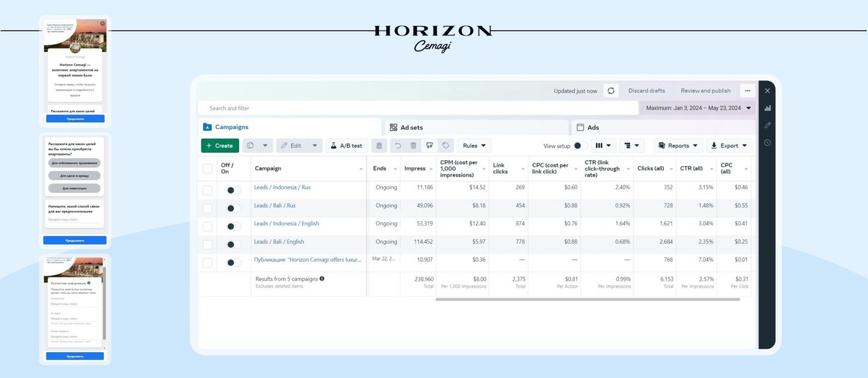Open the charts icon in right sidebar
868x378 pixels.
768,108
